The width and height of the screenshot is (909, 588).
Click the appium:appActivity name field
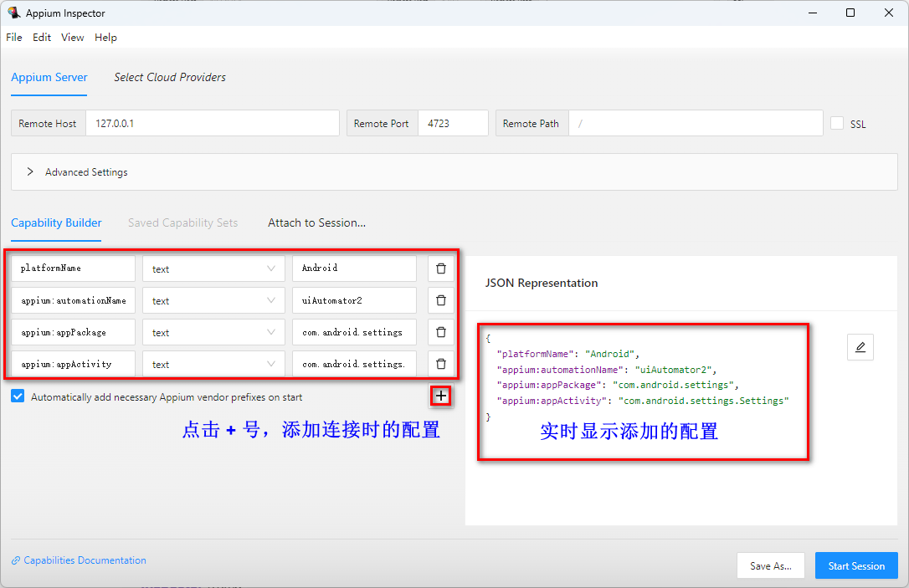pyautogui.click(x=73, y=365)
